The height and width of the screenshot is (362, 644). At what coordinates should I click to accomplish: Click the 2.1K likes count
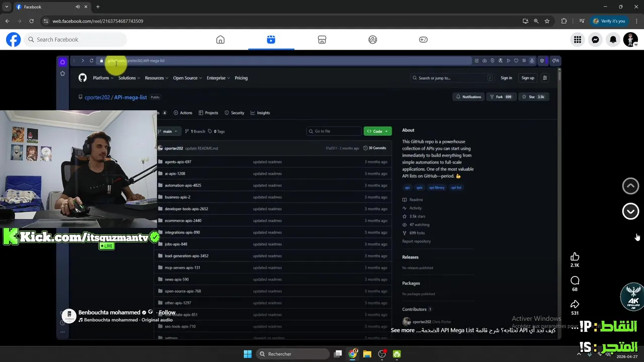575,265
